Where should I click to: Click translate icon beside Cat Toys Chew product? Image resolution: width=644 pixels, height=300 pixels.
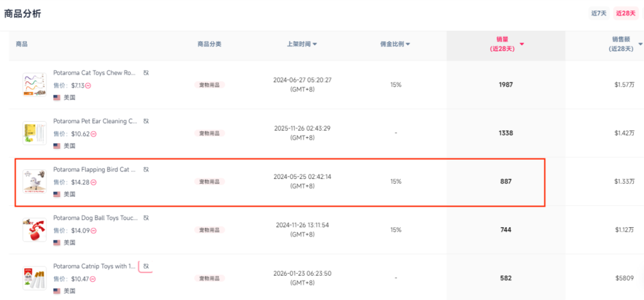146,73
